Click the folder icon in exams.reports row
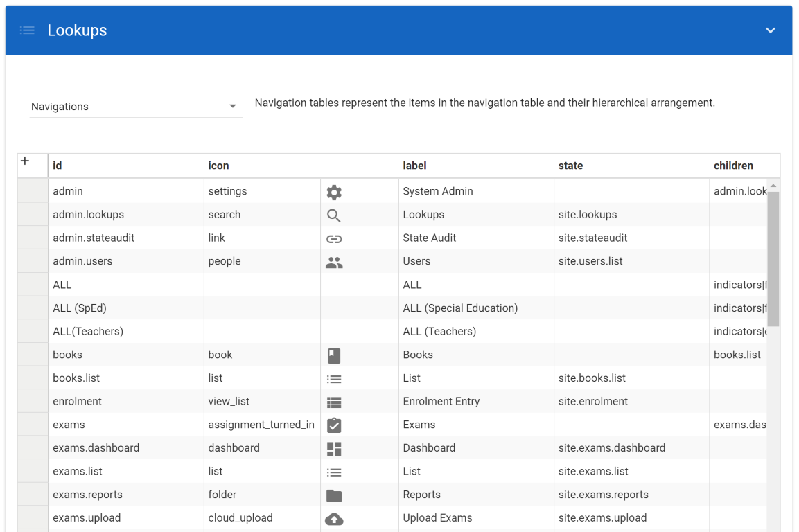Image resolution: width=799 pixels, height=532 pixels. coord(334,495)
